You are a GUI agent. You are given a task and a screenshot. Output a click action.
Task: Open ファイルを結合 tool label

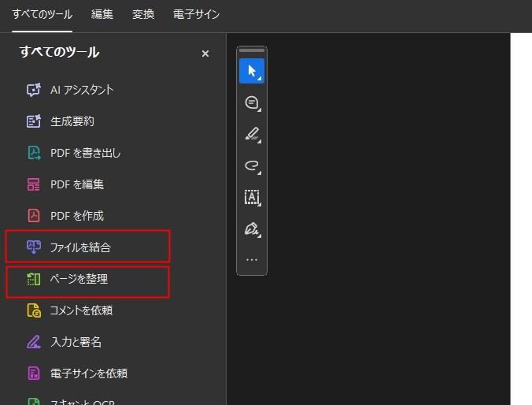coord(80,247)
